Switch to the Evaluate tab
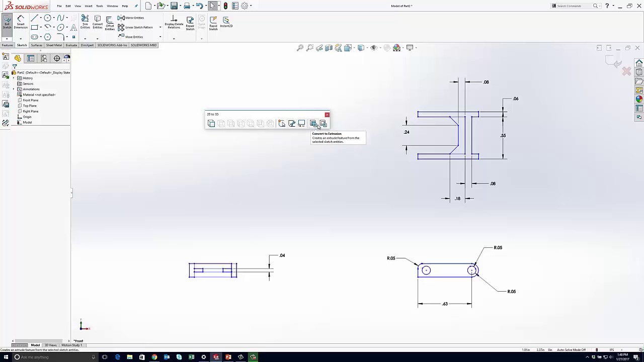644x362 pixels. click(71, 45)
